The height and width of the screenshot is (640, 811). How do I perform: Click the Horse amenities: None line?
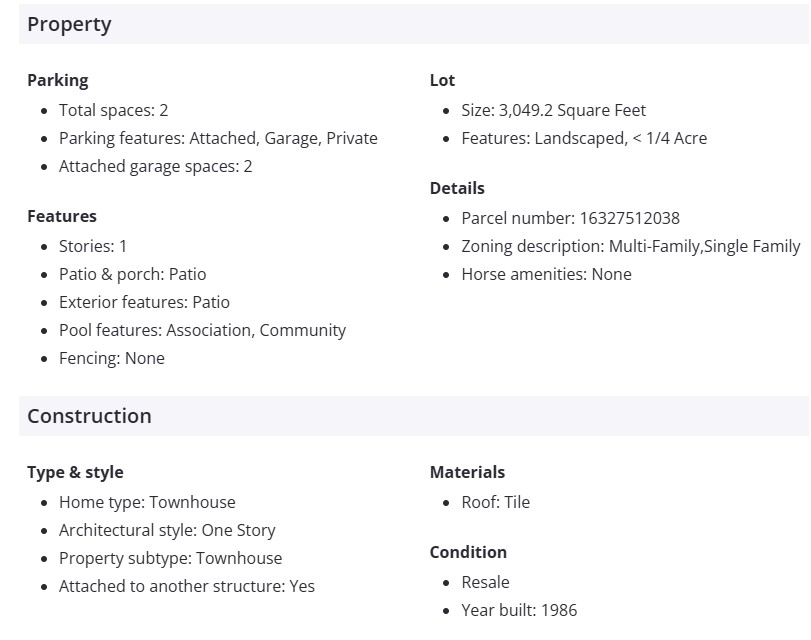(x=546, y=274)
